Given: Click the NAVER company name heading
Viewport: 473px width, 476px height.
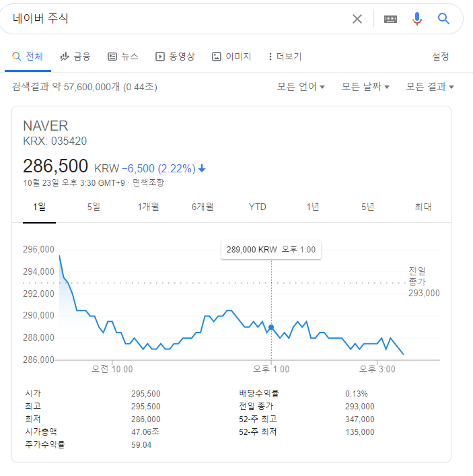Looking at the screenshot, I should (x=46, y=126).
